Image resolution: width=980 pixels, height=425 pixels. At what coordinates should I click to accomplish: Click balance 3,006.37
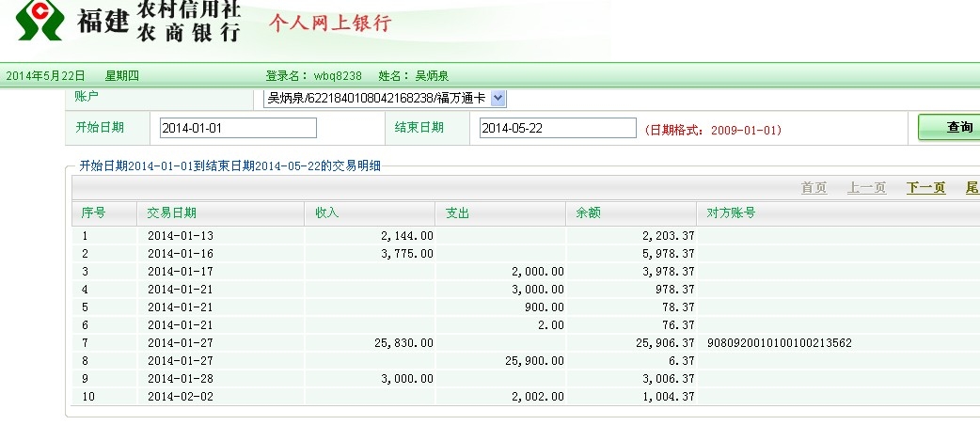point(668,379)
